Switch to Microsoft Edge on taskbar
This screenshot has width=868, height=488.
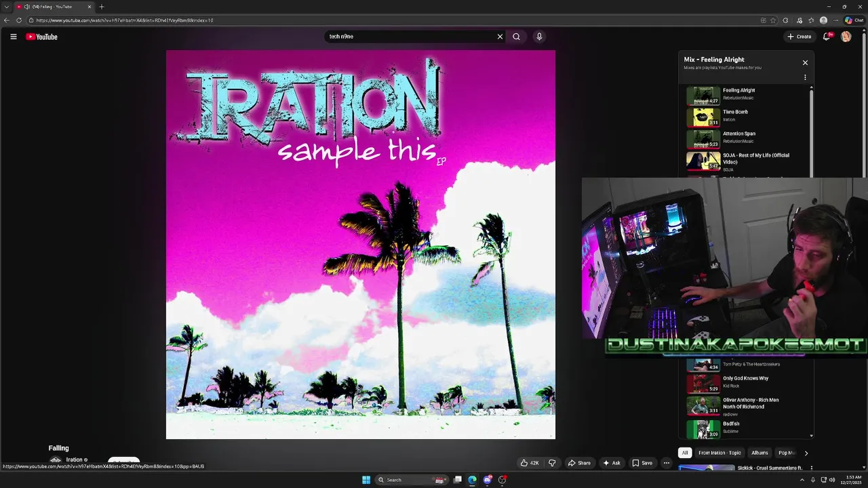(472, 480)
